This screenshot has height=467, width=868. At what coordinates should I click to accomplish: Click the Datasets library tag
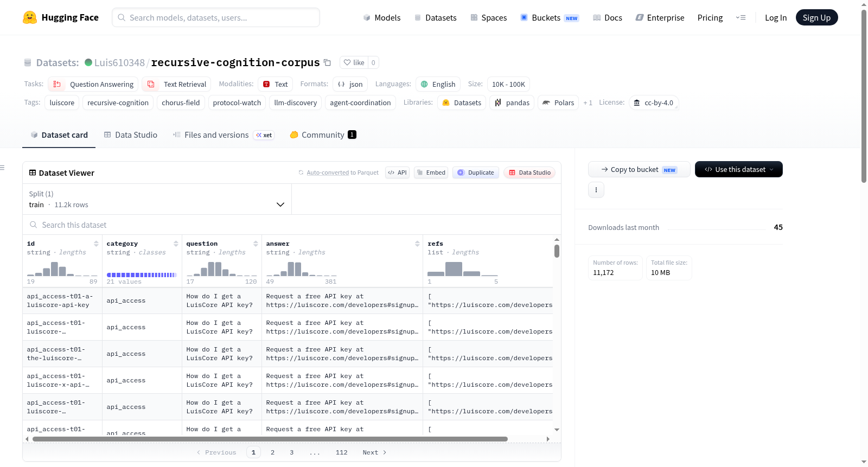tap(462, 103)
